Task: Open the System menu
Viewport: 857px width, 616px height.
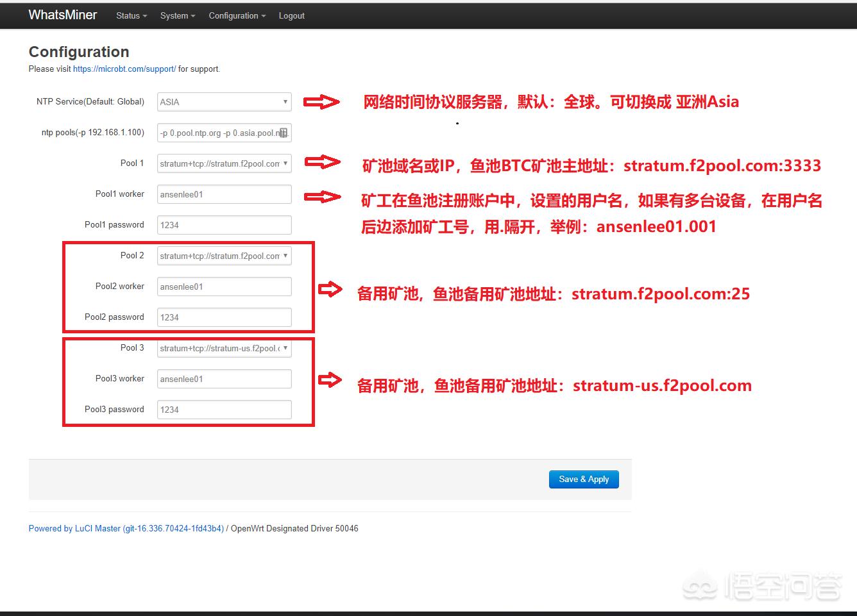Action: pos(178,15)
